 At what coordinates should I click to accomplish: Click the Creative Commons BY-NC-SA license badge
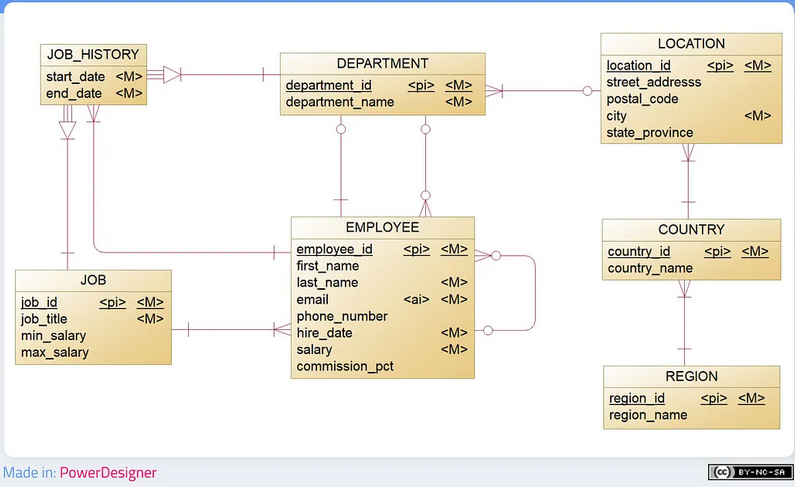coord(748,472)
